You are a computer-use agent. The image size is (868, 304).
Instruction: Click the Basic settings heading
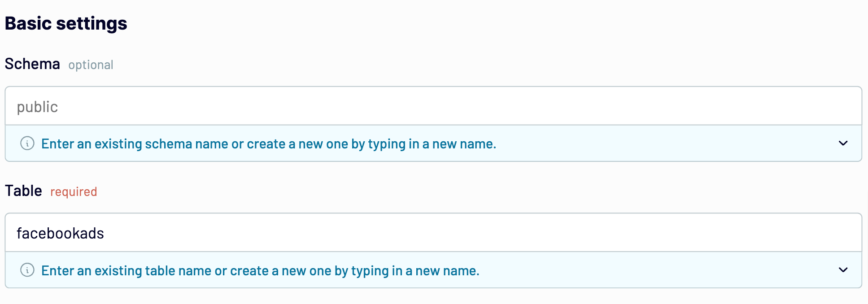[x=66, y=23]
